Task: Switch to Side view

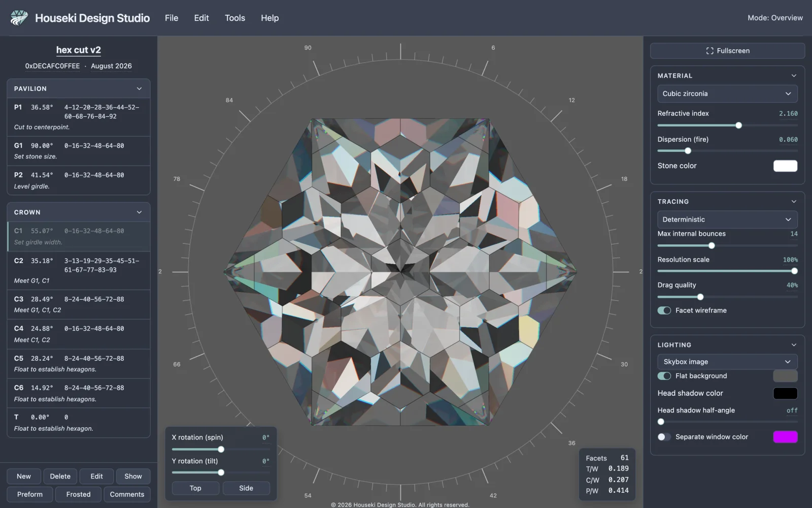Action: (246, 488)
